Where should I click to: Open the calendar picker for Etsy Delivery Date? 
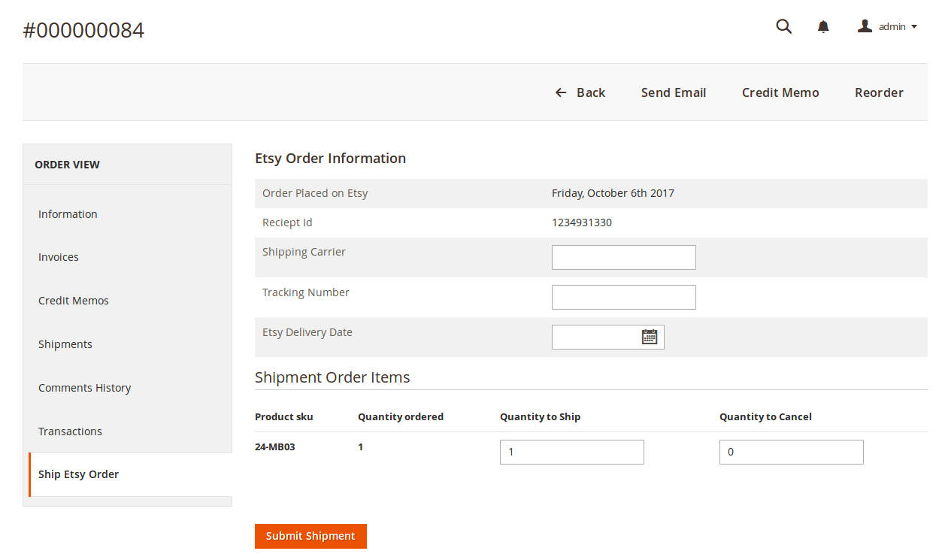point(649,336)
